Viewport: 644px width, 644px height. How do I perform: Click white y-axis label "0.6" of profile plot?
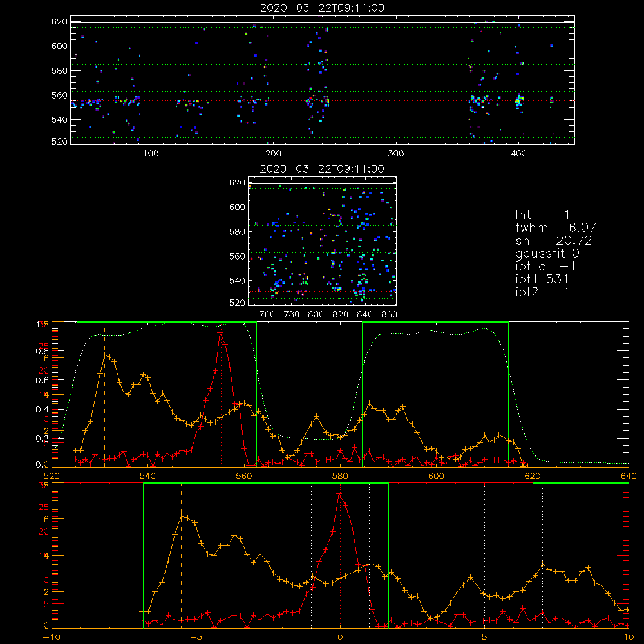(43, 381)
